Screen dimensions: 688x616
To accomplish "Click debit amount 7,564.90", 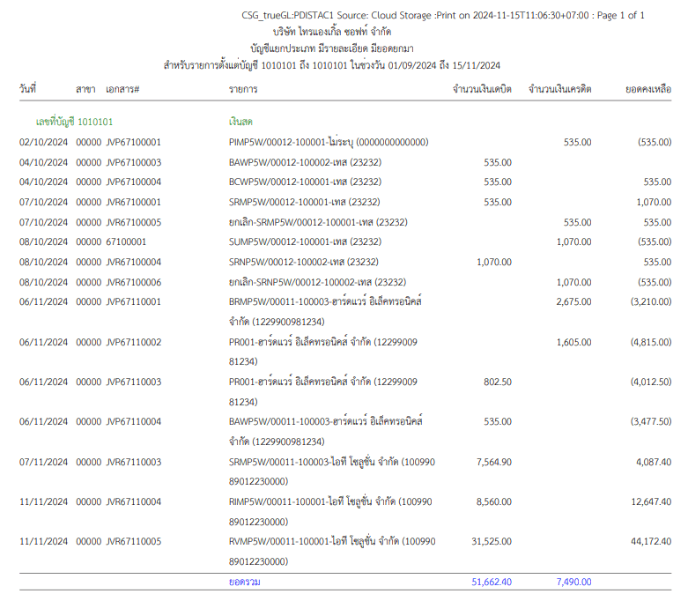I will pyautogui.click(x=494, y=462).
